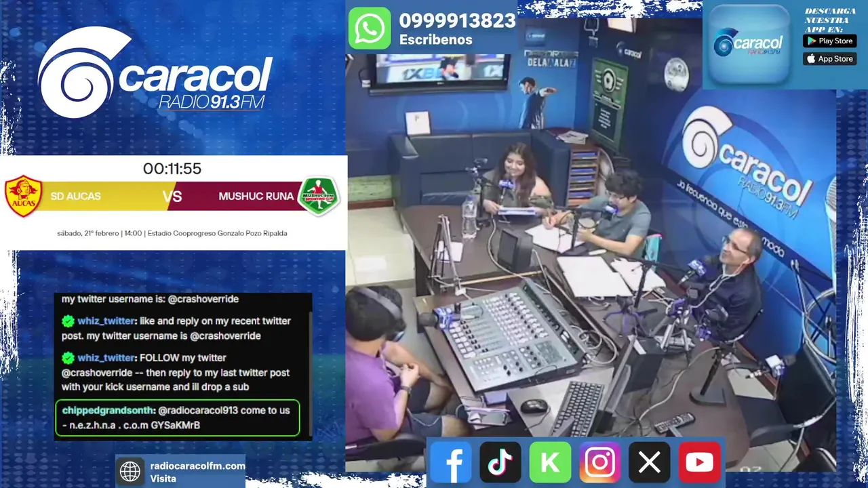Click the chippedgrandsonth username
868x488 pixels.
[108, 410]
